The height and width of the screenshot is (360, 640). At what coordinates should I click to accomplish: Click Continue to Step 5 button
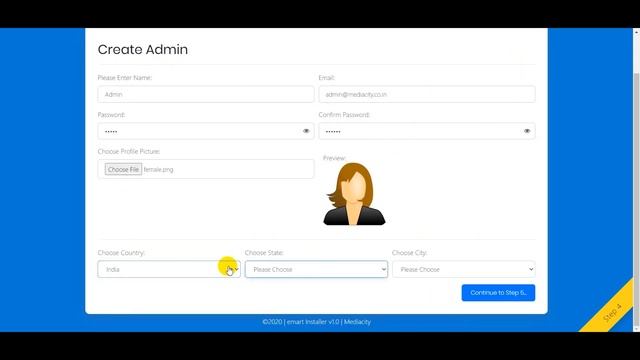click(498, 293)
